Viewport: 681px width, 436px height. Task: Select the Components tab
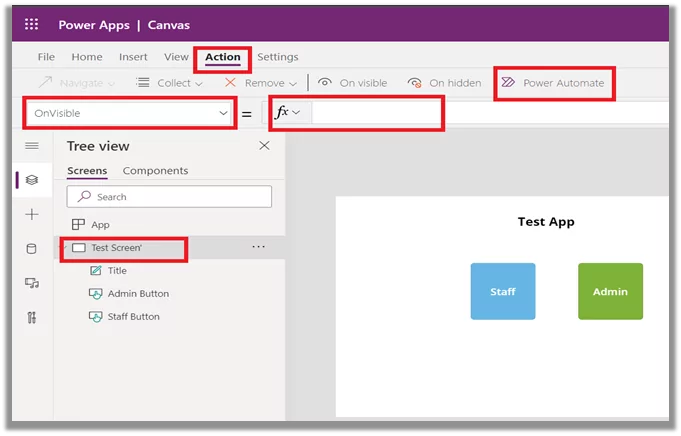coord(155,171)
